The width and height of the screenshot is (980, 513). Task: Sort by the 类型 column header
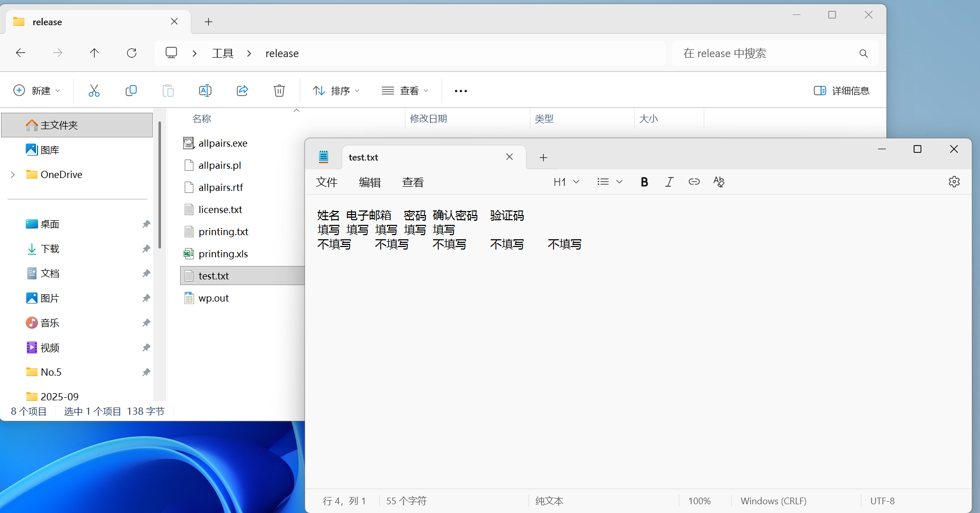point(544,119)
